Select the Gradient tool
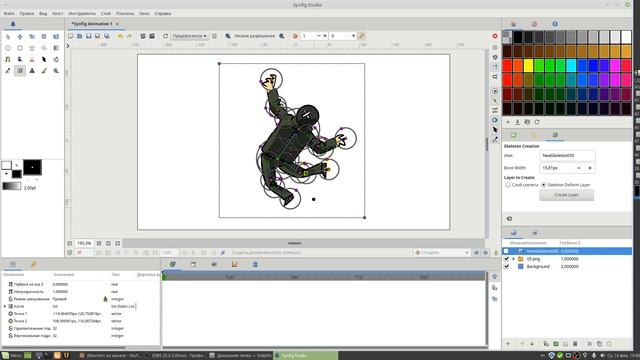The width and height of the screenshot is (640, 360). coord(56,48)
